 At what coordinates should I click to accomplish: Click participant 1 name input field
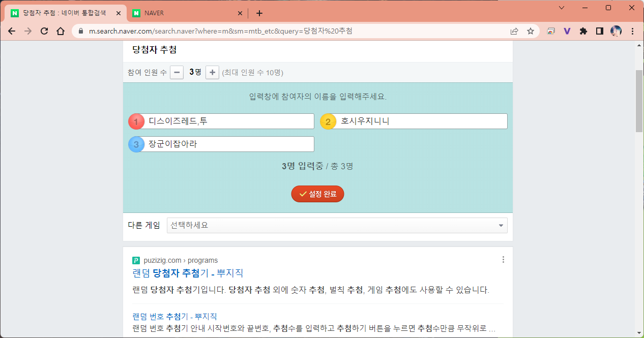(x=229, y=121)
